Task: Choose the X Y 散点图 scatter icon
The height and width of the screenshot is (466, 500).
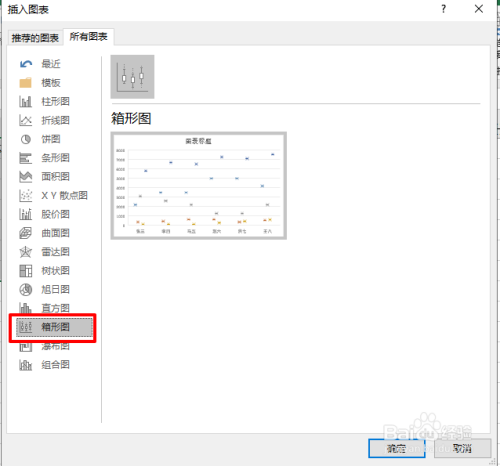Action: tap(26, 196)
